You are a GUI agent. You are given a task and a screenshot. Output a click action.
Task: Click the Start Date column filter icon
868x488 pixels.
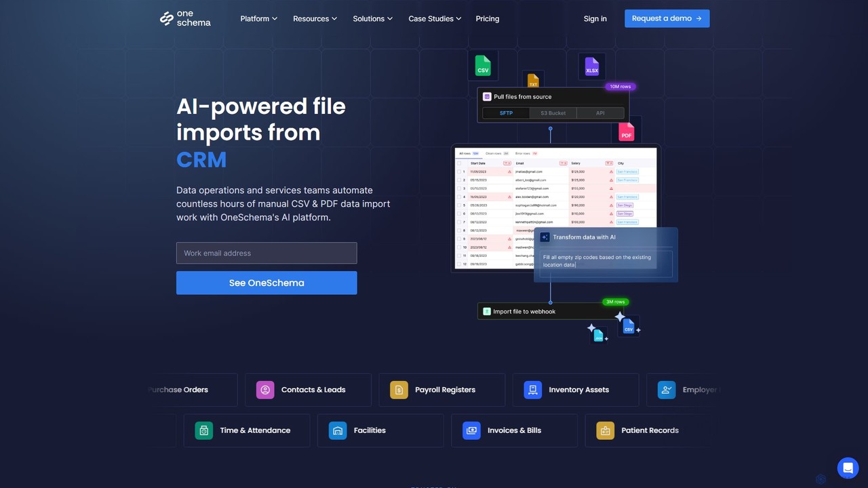coord(507,163)
